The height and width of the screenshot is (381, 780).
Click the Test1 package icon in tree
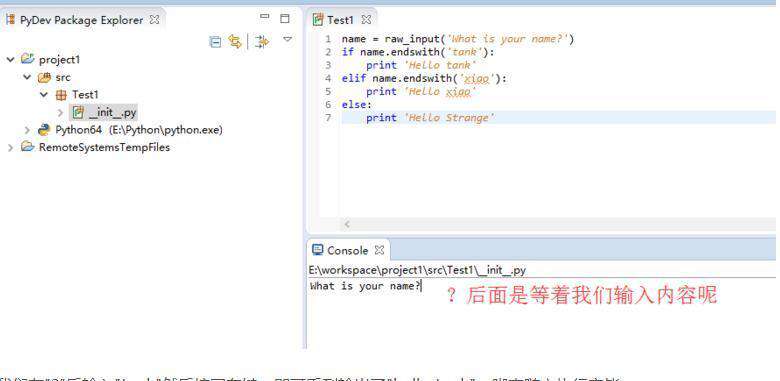[61, 95]
